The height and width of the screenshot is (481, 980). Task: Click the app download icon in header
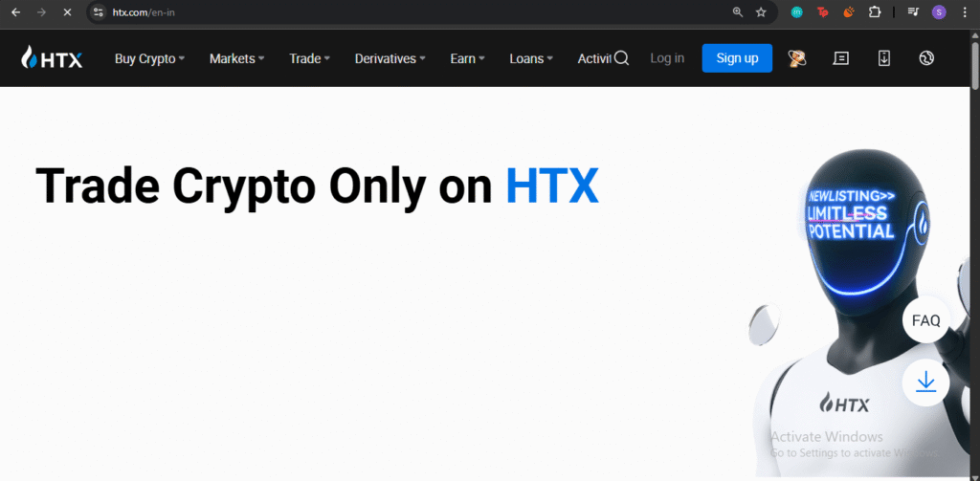click(883, 58)
